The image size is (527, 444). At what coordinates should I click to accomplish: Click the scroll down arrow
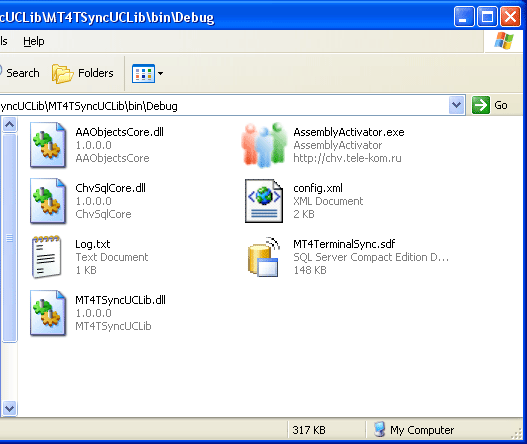(9, 408)
